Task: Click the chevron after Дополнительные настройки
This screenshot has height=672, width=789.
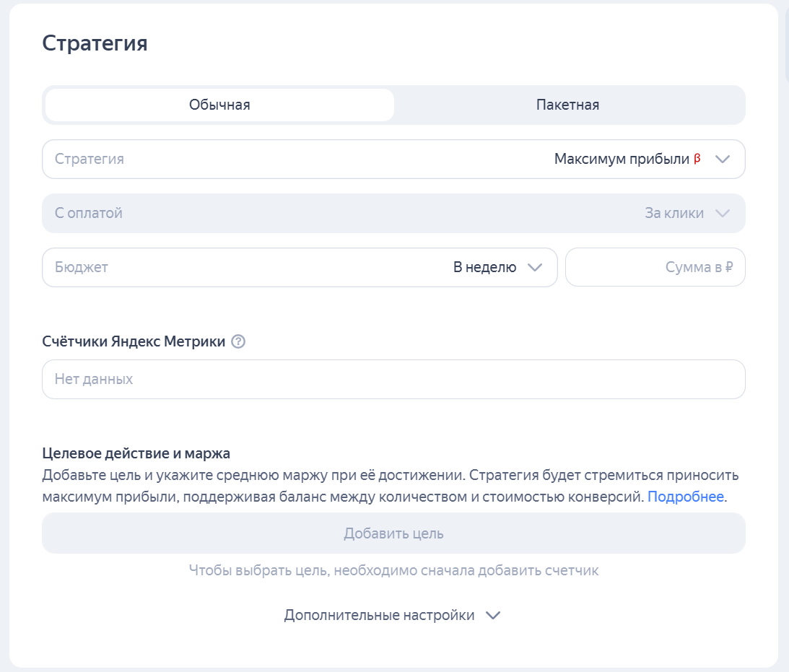Action: [494, 615]
